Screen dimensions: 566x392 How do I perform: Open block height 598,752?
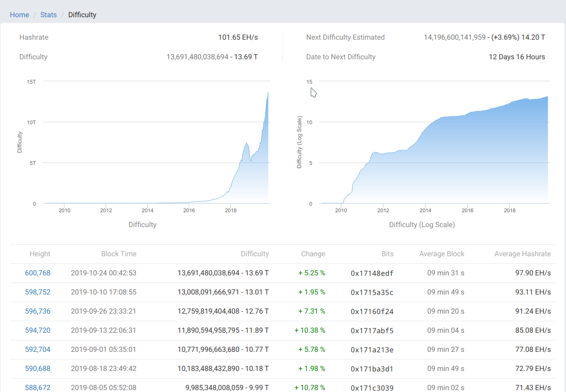38,292
